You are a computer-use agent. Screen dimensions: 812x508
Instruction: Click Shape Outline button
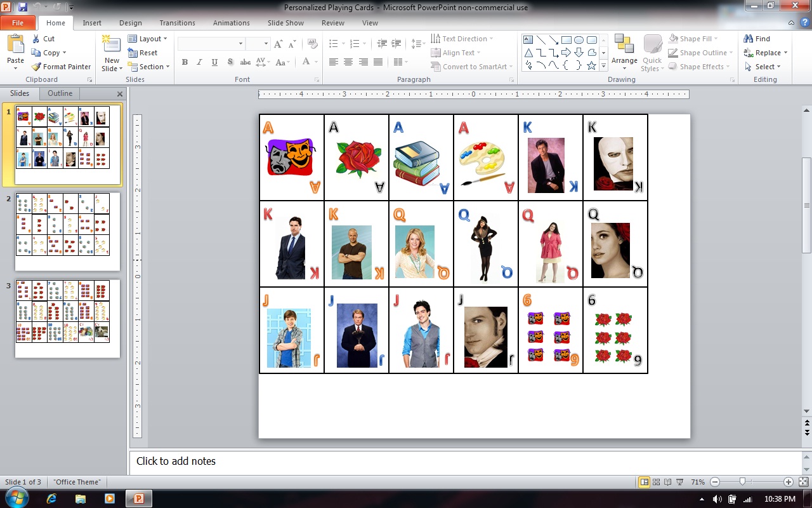coord(700,53)
